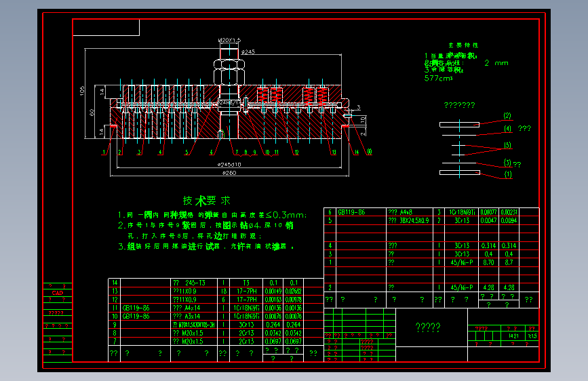The image size is (588, 381).
Task: Click the 17-7PH material in row 12
Action: point(246,300)
